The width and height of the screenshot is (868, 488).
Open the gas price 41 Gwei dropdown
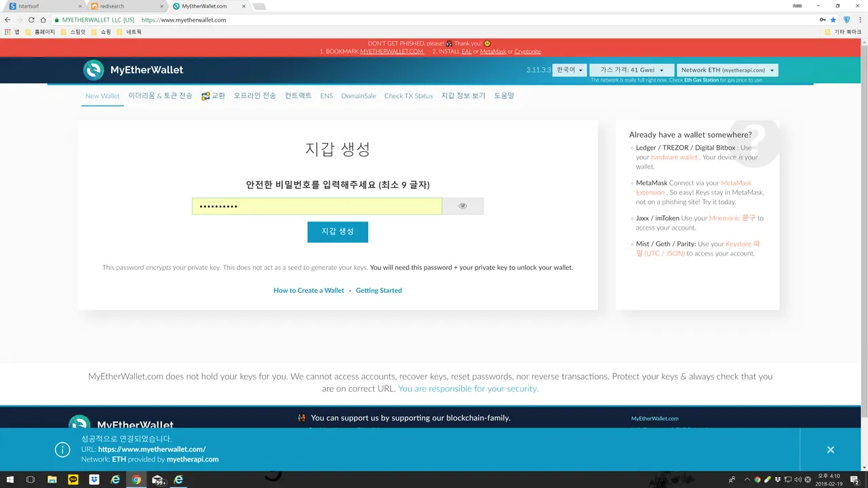coord(632,70)
